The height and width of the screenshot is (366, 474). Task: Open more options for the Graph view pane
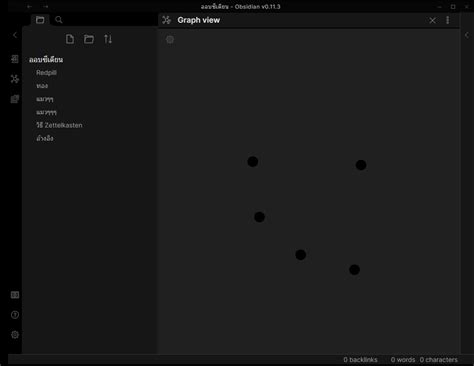pyautogui.click(x=448, y=20)
